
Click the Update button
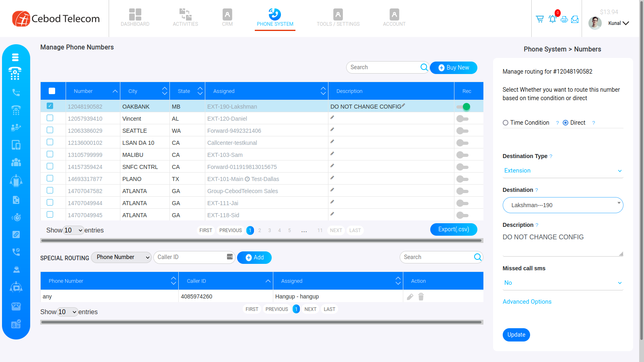516,335
